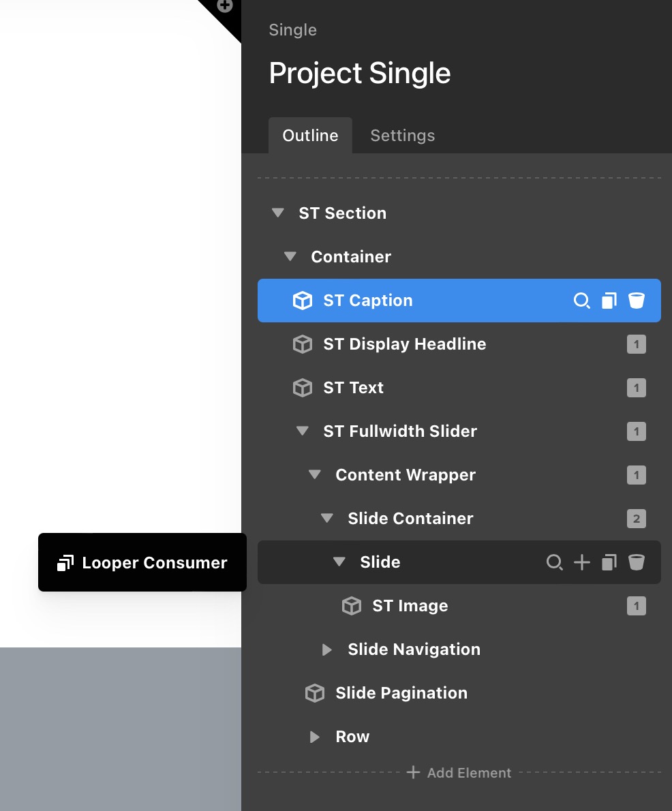Select the Outline tab
Viewport: 672px width, 811px height.
[x=310, y=136]
